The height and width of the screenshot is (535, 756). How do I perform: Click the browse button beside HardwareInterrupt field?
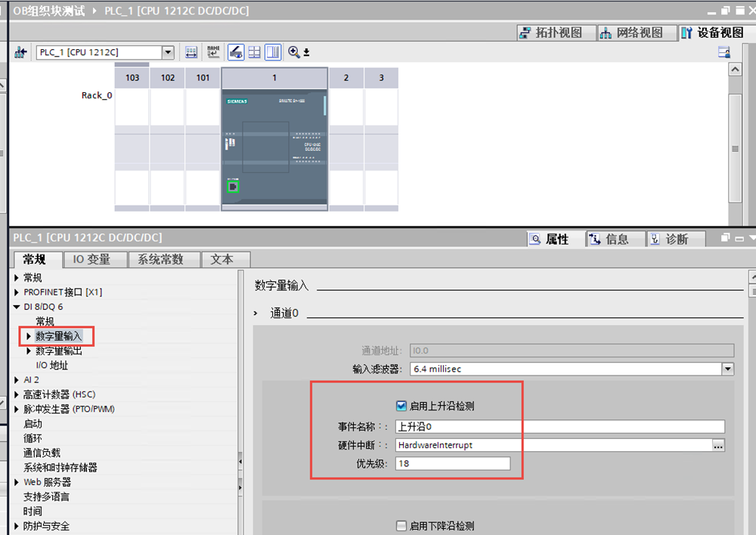[718, 445]
